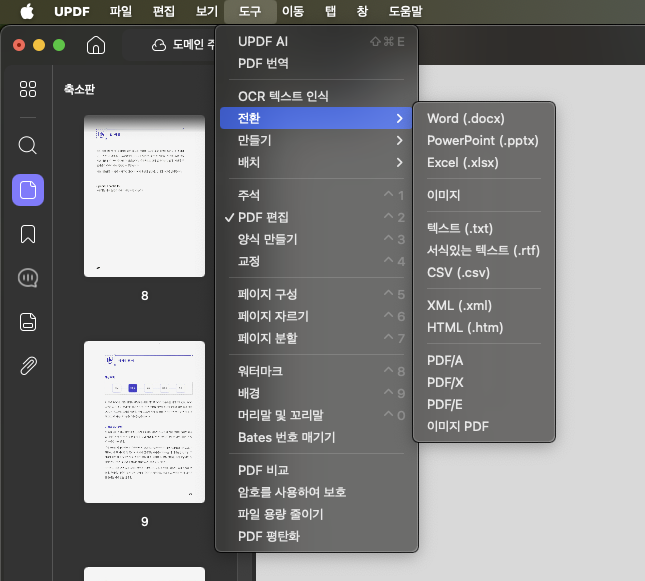Image resolution: width=645 pixels, height=581 pixels.
Task: Click the 도메인 document tab
Action: point(169,45)
